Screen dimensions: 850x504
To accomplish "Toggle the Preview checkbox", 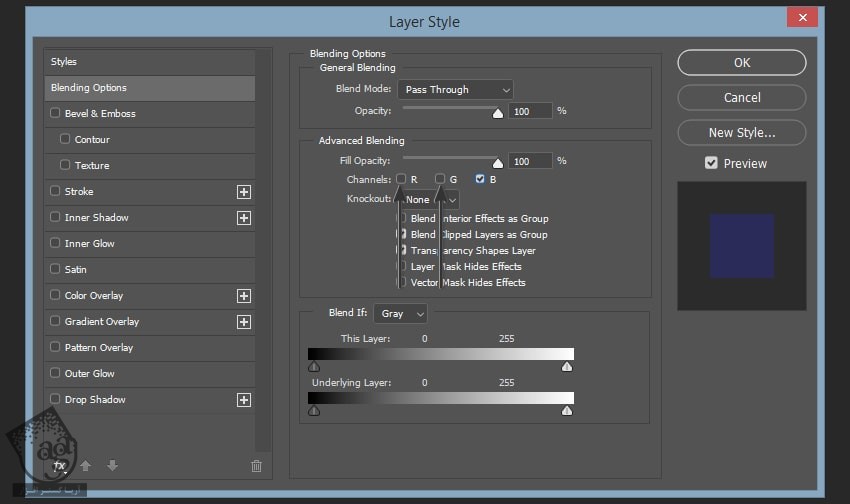I will 711,163.
